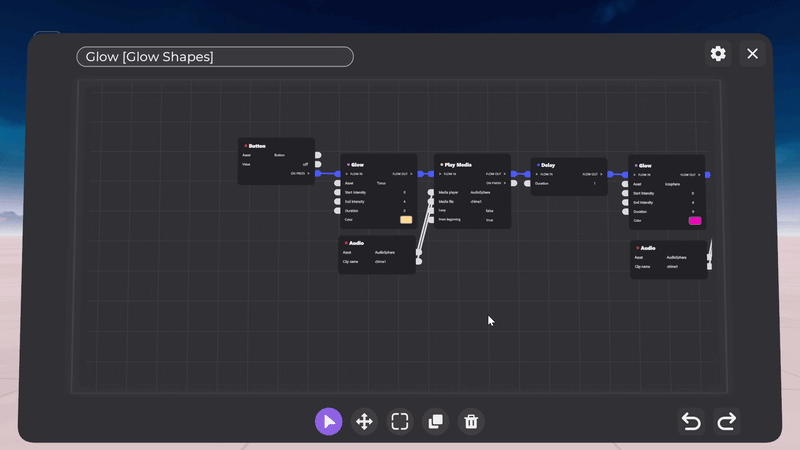Click Play Media node's FLOW OUT port
Image resolution: width=800 pixels, height=450 pixels.
514,174
